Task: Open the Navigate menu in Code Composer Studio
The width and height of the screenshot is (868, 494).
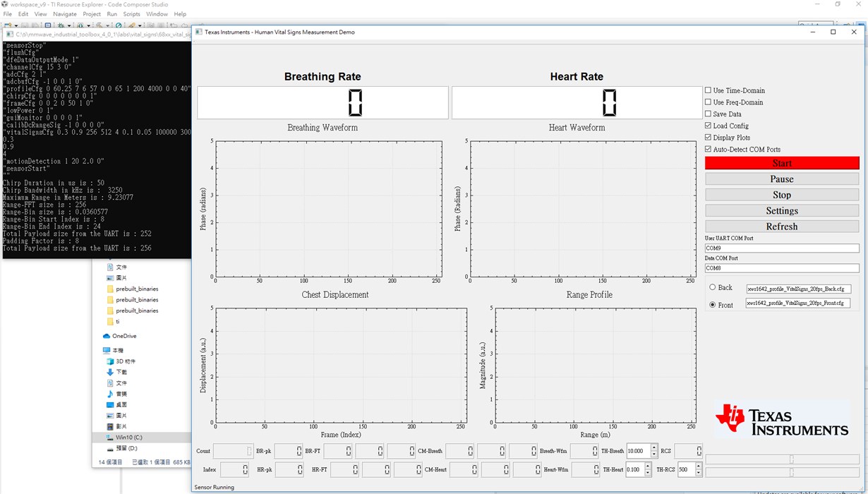Action: 65,14
